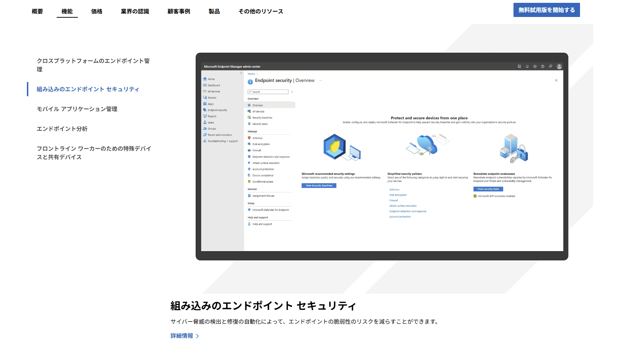Viewport: 620px width, 364px height.
Task: Open the icon just left of the notifications bell
Action: [x=519, y=67]
